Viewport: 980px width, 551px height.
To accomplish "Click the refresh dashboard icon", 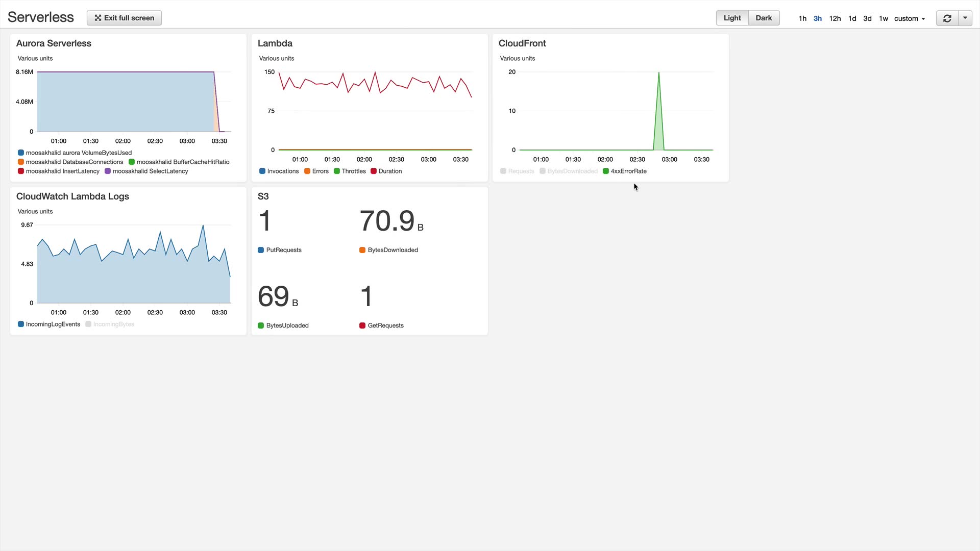I will coord(947,18).
